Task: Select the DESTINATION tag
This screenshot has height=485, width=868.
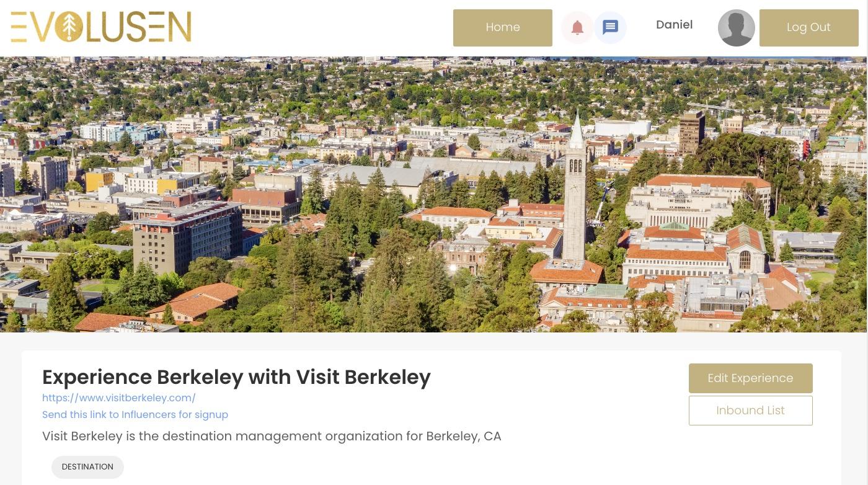Action: (87, 467)
